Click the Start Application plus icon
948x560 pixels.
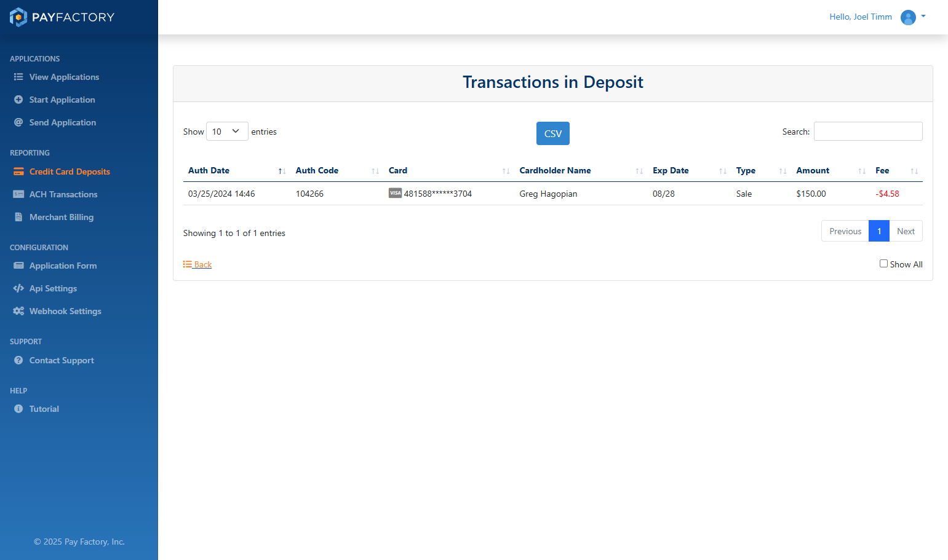click(18, 100)
